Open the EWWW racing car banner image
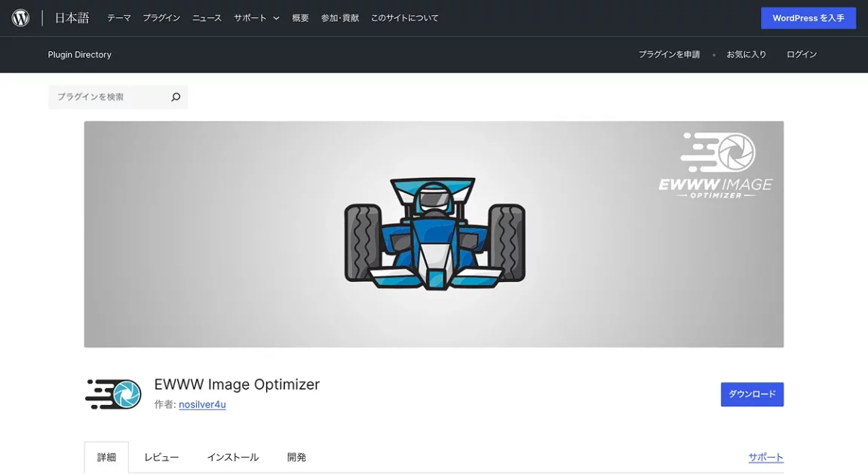The width and height of the screenshot is (868, 475). (x=434, y=234)
